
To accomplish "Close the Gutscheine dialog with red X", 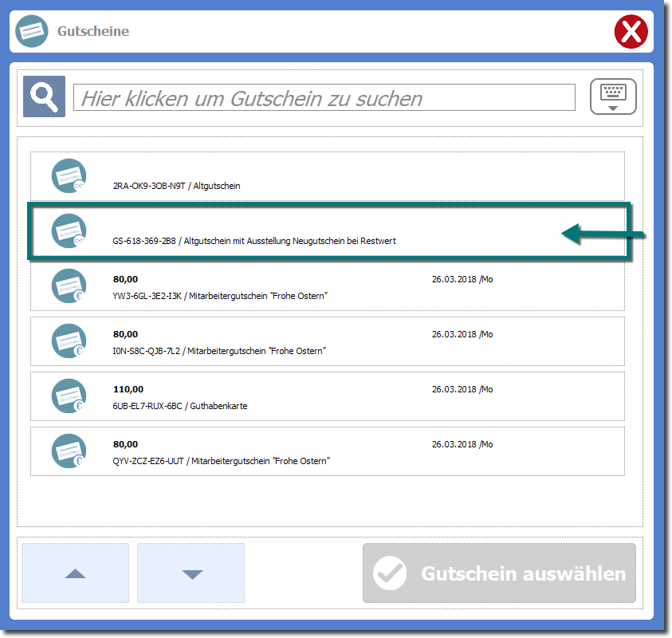I will [x=631, y=32].
